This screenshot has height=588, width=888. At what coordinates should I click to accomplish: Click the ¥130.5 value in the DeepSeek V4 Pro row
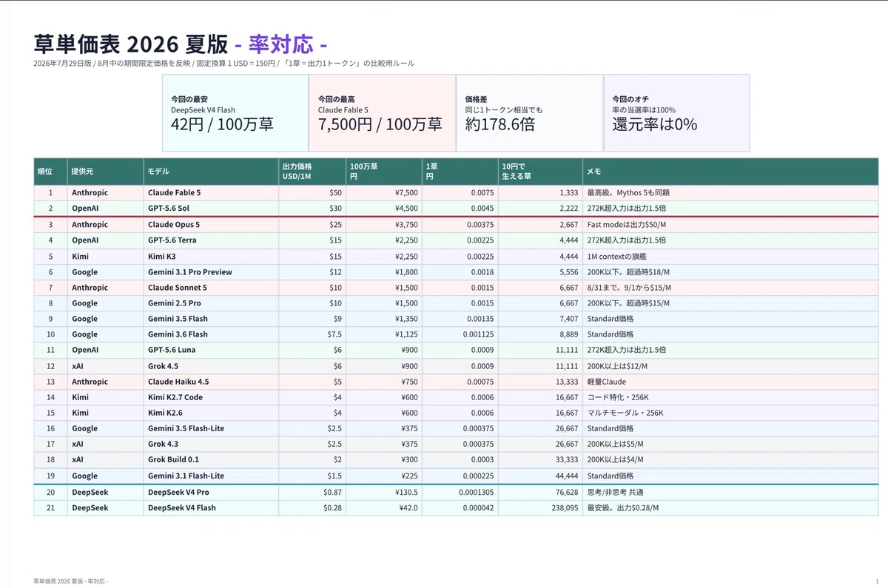[405, 492]
